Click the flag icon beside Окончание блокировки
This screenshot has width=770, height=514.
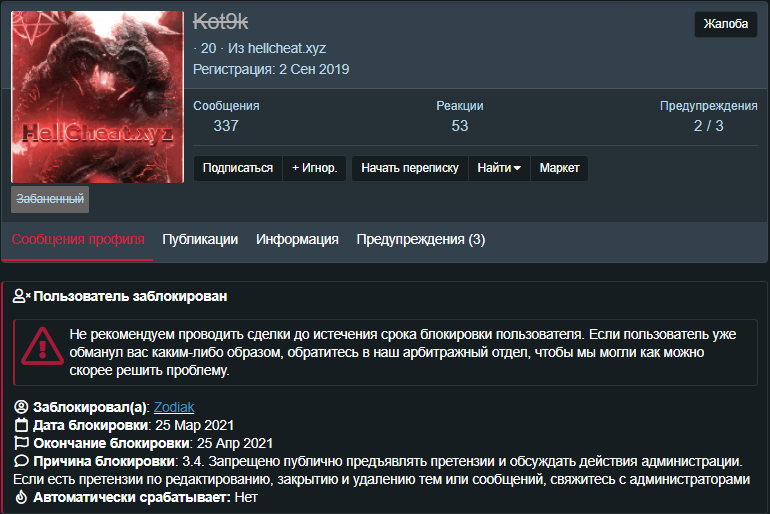point(21,443)
